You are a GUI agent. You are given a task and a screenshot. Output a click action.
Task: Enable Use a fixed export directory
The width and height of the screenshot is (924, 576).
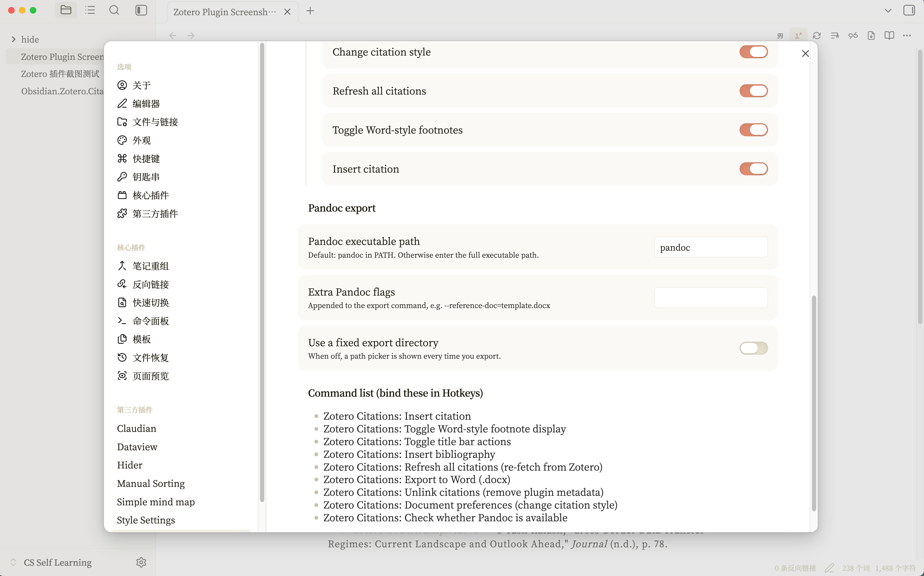coord(753,348)
